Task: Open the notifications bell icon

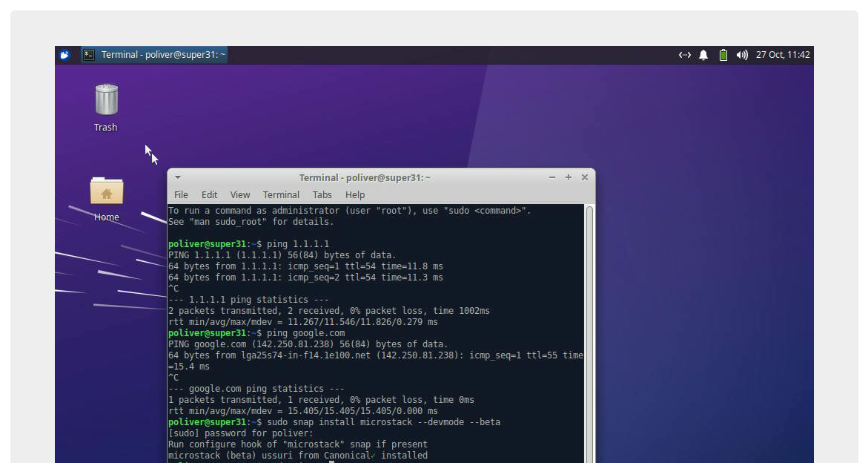Action: (x=703, y=55)
